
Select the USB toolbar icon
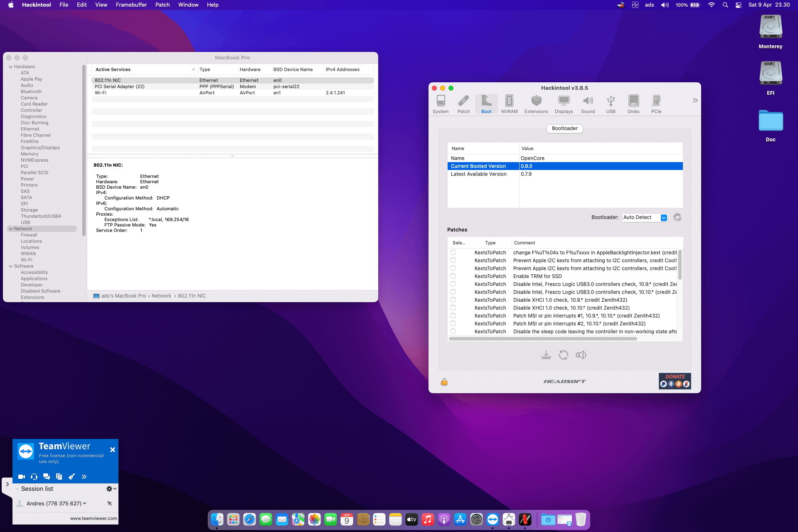[x=611, y=104]
